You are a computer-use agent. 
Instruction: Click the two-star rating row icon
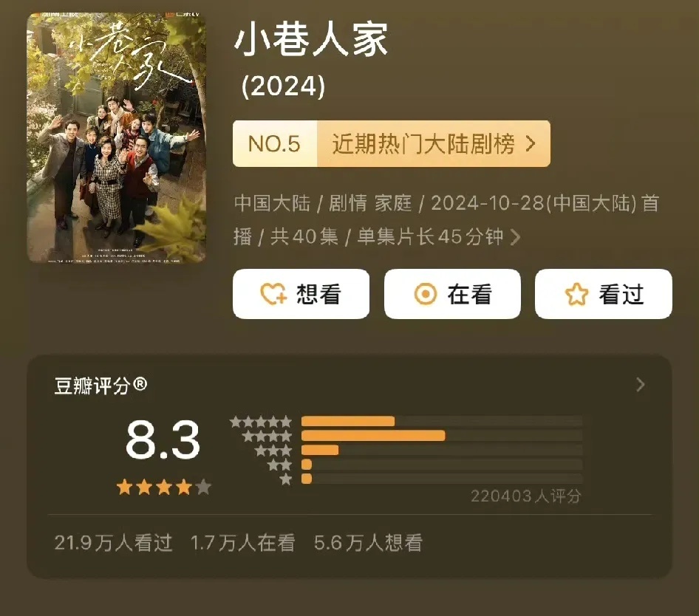tap(279, 465)
